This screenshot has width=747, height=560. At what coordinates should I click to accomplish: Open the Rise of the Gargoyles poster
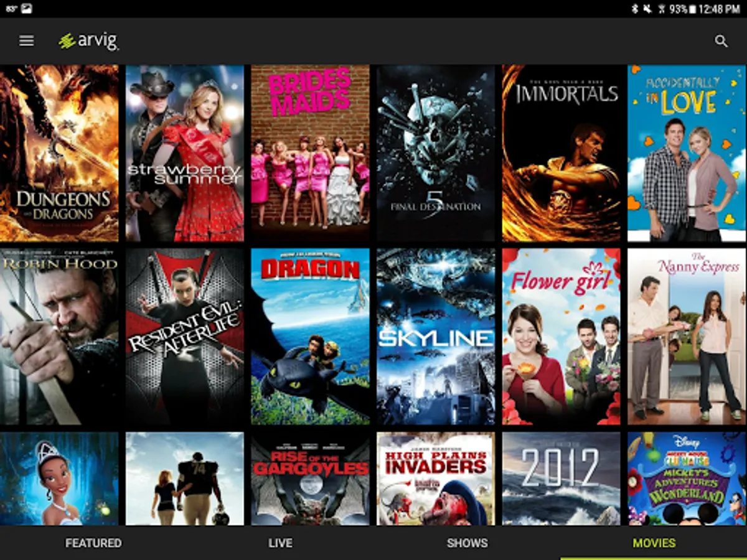(311, 478)
